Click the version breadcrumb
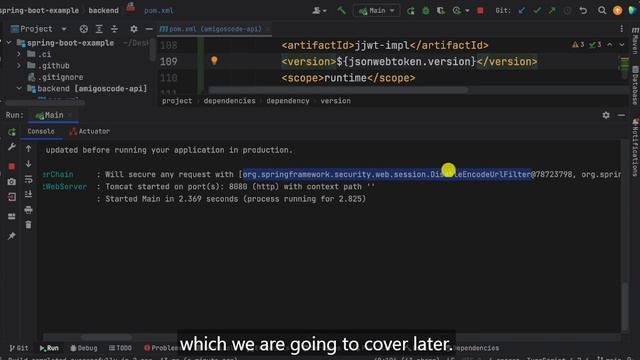 point(336,101)
